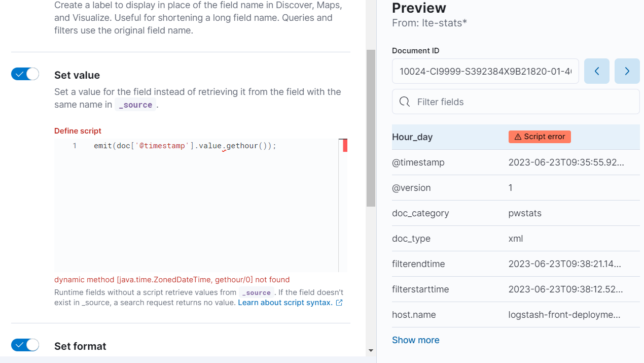Click scrollbar down arrow of form panel

(371, 350)
